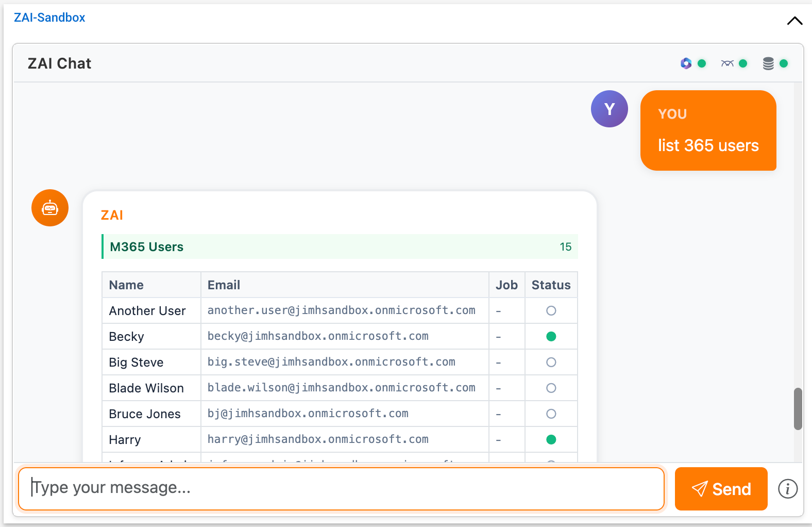This screenshot has width=812, height=527.
Task: Click green status dot in Becky row
Action: click(x=551, y=337)
